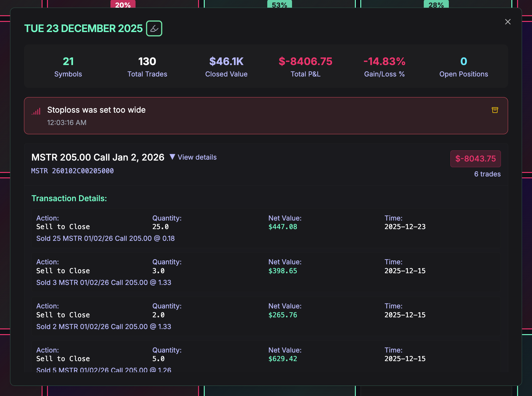Click the edit note pencil icon beside date
Image resolution: width=532 pixels, height=396 pixels.
pyautogui.click(x=154, y=29)
